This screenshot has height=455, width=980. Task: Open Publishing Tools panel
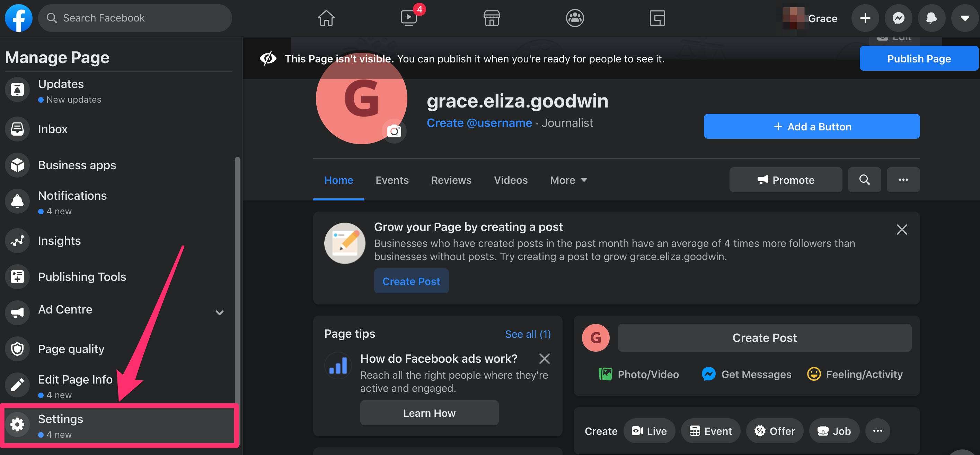pyautogui.click(x=82, y=276)
